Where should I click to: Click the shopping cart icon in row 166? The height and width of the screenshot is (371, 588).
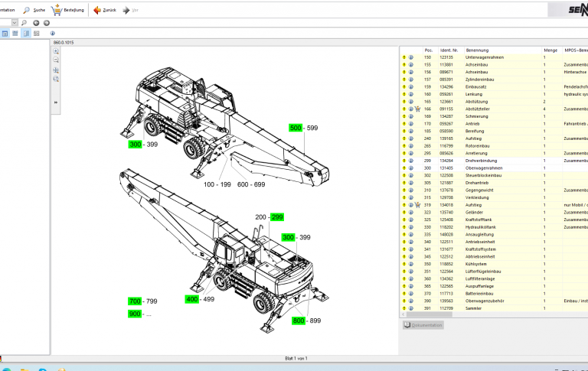pyautogui.click(x=418, y=109)
